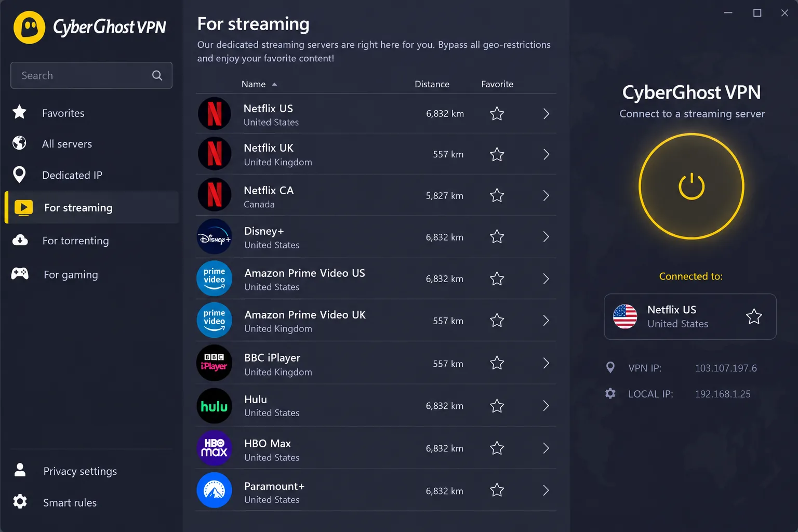Screen dimensions: 798x532
Task: Click the HBO Max logo icon
Action: click(215, 448)
